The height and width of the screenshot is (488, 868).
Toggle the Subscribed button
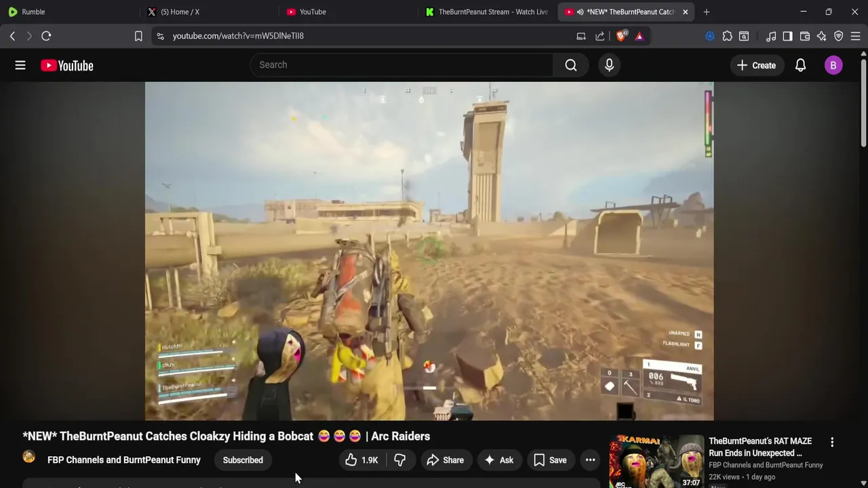(243, 460)
